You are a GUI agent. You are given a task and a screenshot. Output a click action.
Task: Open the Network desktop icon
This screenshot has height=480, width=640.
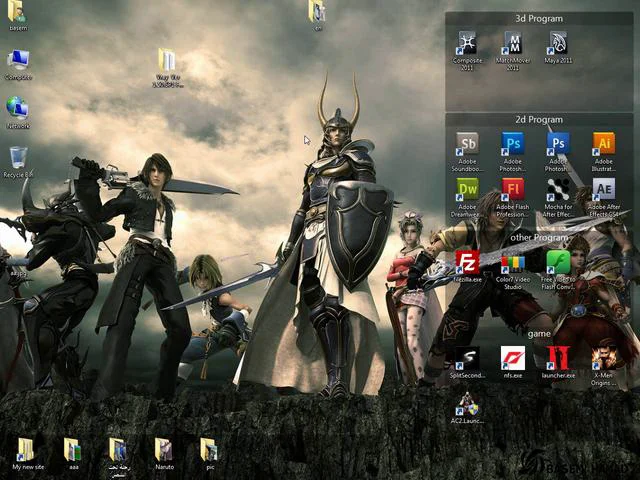(18, 113)
